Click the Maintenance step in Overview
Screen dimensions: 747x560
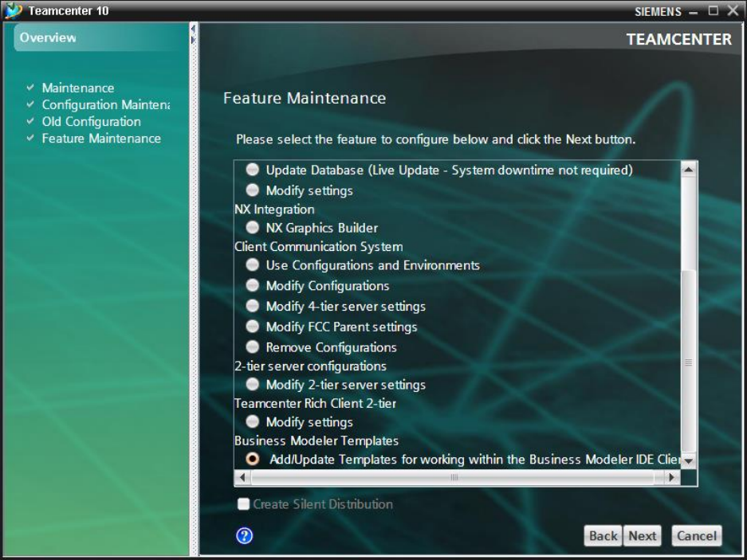78,88
